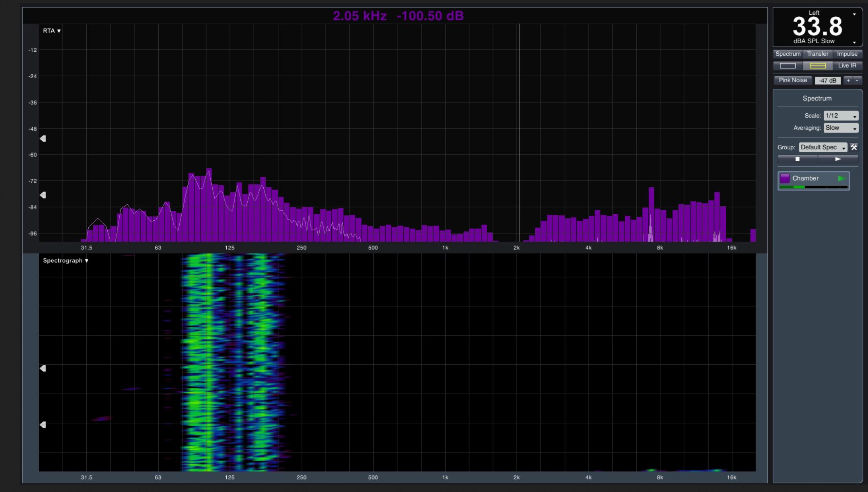Switch to Impulse mode tab

tap(847, 54)
